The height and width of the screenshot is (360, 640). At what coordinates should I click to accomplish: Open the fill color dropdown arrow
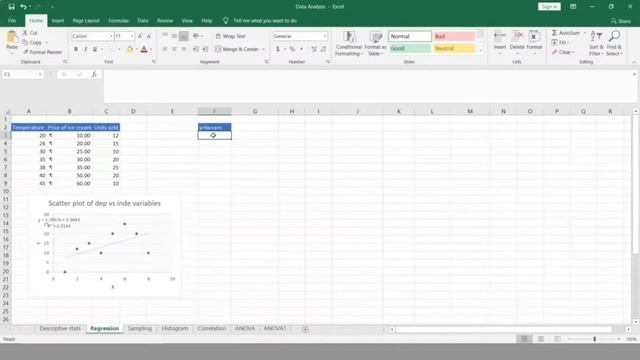click(x=136, y=49)
